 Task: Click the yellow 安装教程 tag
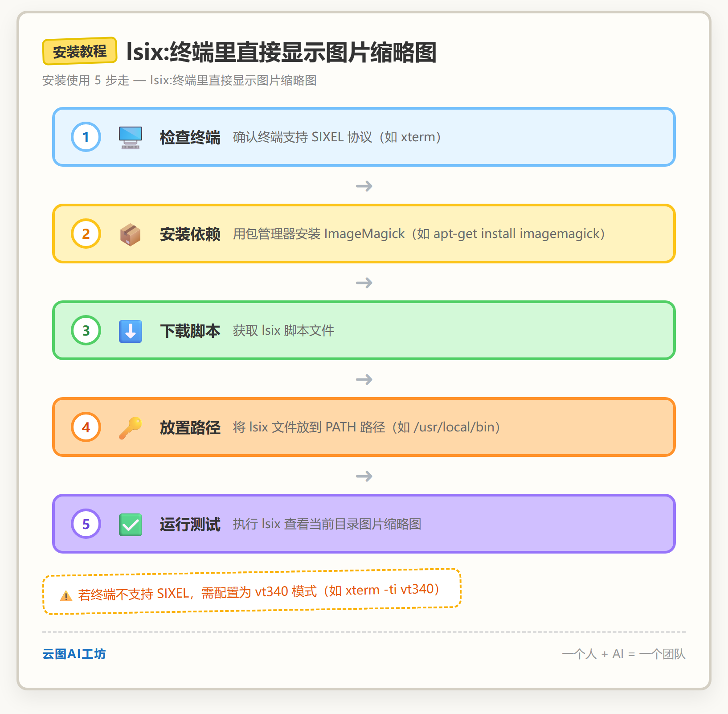point(80,51)
